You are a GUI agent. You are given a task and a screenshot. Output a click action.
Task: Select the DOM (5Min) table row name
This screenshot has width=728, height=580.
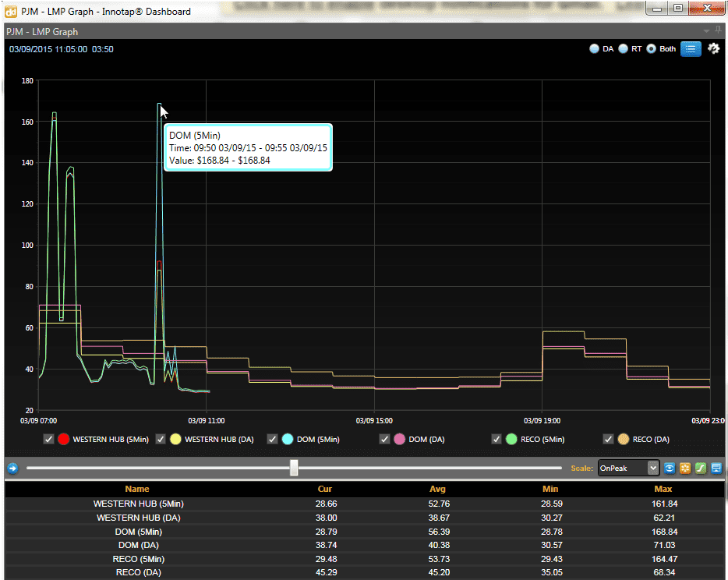139,531
